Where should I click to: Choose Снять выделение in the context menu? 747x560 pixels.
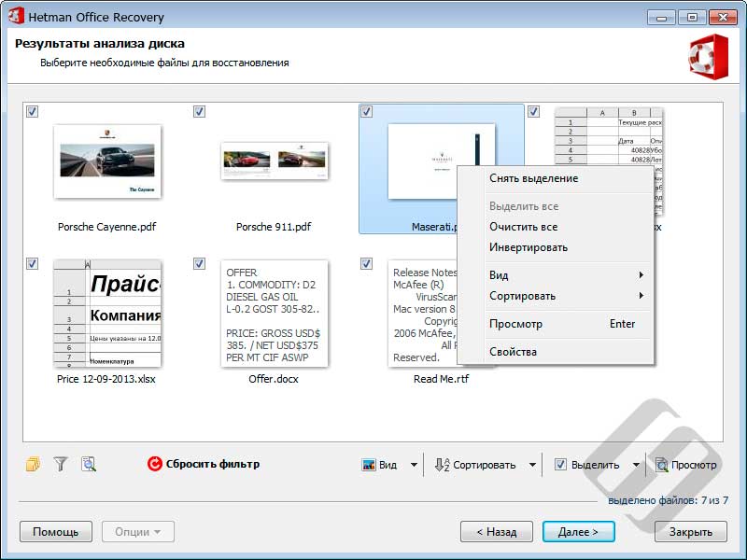point(556,178)
